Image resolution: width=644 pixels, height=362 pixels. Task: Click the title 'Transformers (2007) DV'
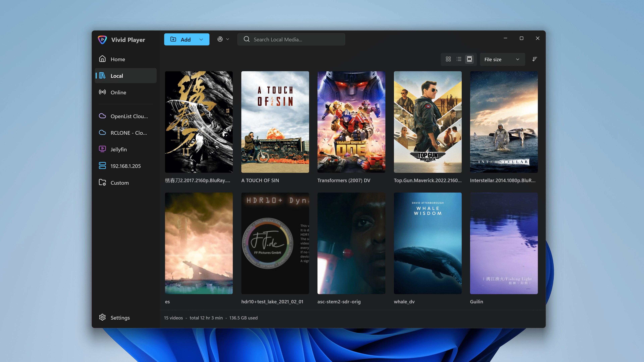tap(344, 180)
